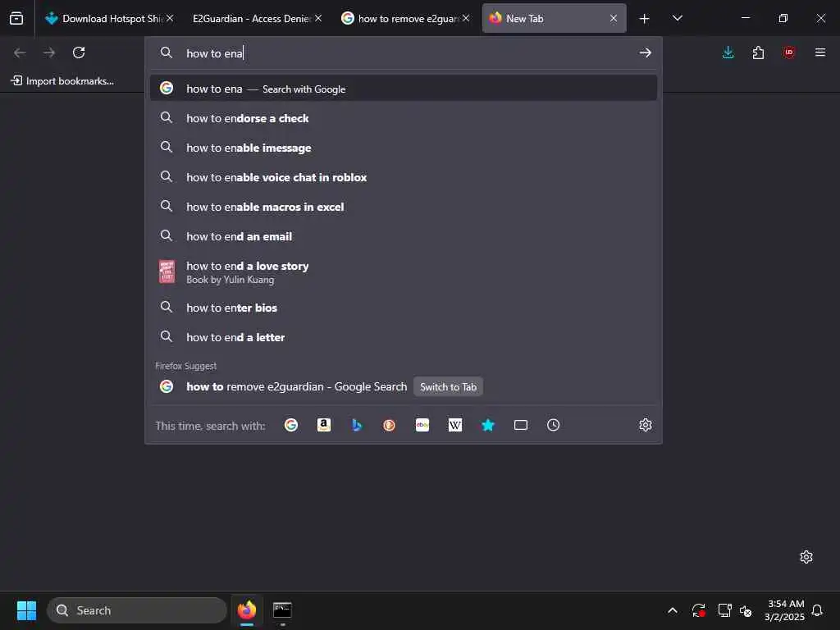Viewport: 840px width, 630px height.
Task: Choose suggestion 'how to enter bios'
Action: [x=404, y=307]
